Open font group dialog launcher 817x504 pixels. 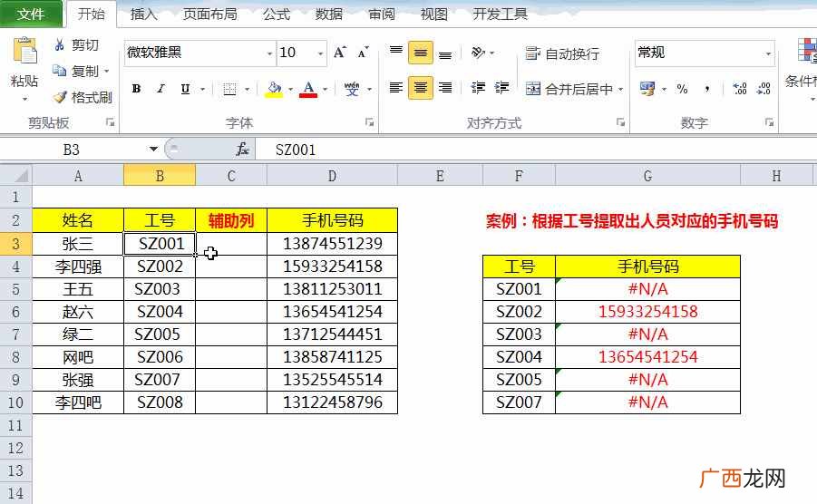(369, 122)
